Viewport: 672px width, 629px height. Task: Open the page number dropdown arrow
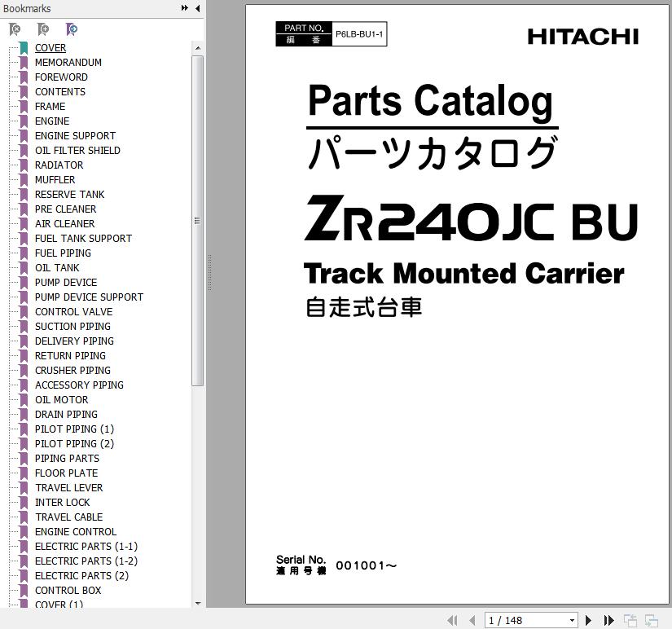click(572, 620)
